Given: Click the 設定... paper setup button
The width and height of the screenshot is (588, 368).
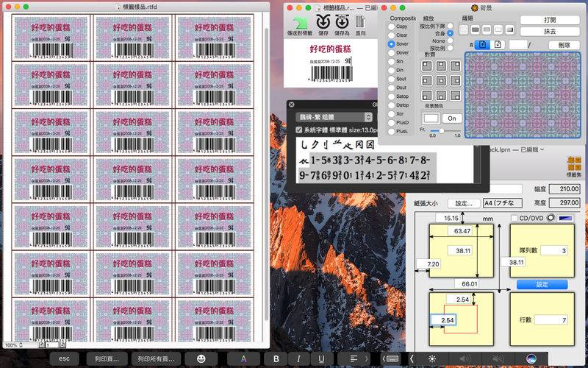Looking at the screenshot, I should tap(464, 203).
